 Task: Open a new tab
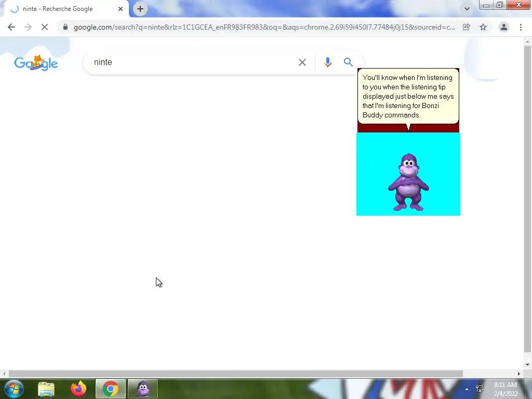[140, 9]
